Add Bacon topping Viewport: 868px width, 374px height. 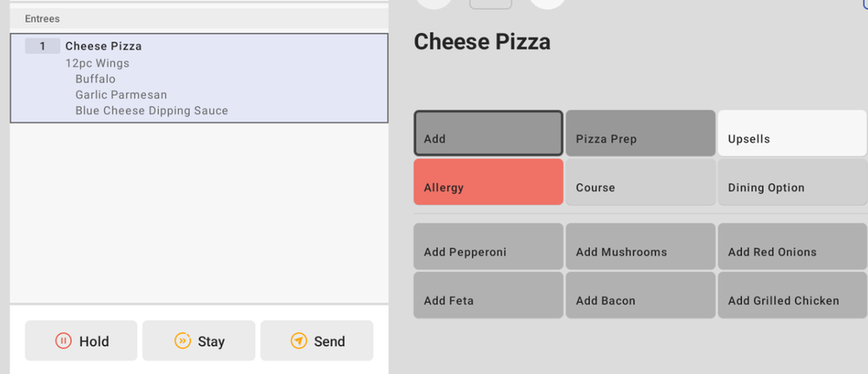click(x=640, y=296)
